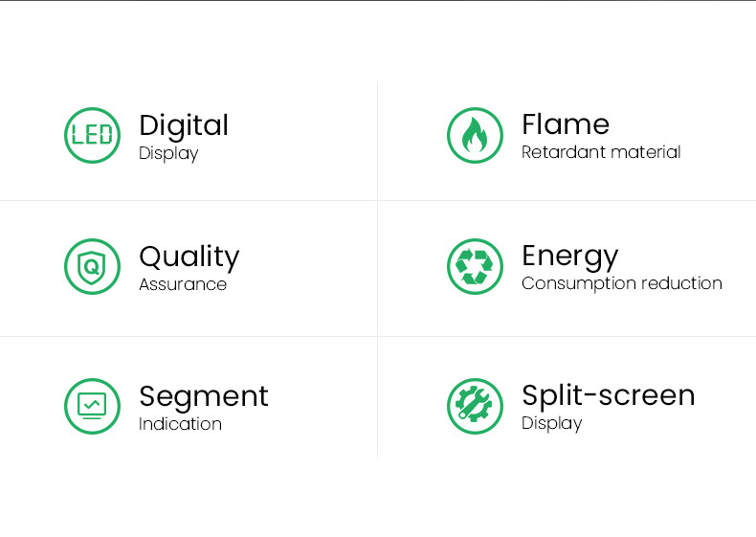Click the Segment heading
Viewport: 756px width, 537px height.
click(204, 395)
